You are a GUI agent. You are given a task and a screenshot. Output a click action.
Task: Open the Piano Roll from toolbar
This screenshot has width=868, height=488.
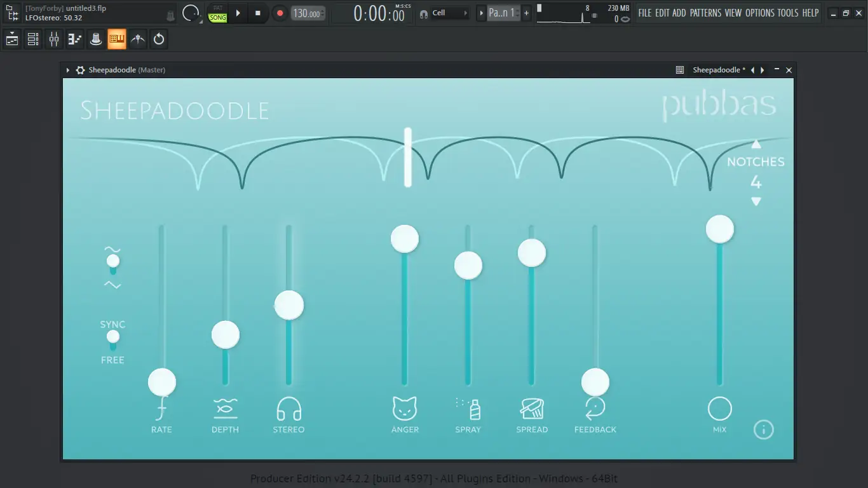click(x=75, y=39)
